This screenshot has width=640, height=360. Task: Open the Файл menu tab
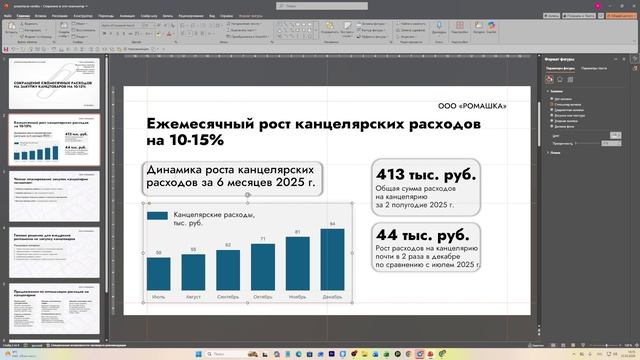pos(8,16)
